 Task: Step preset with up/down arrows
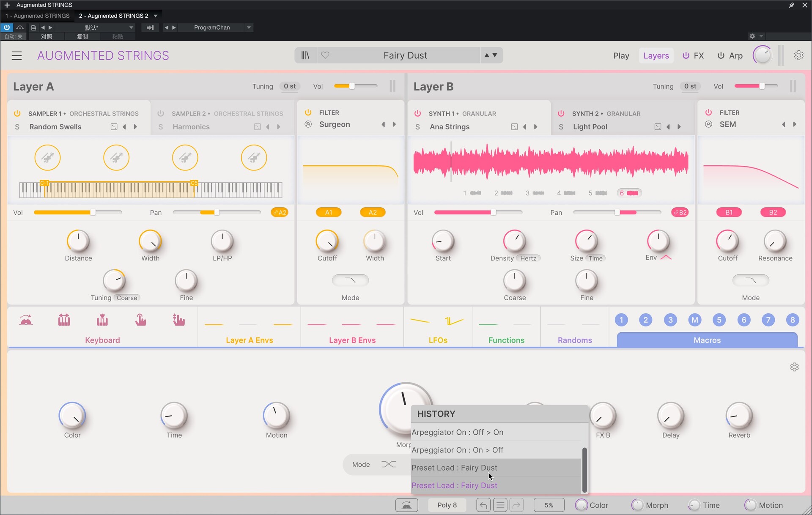pyautogui.click(x=491, y=55)
